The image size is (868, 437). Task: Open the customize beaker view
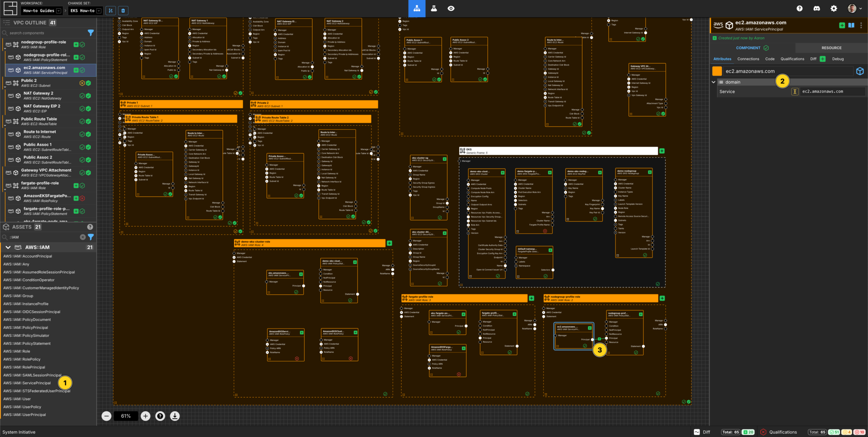click(434, 9)
